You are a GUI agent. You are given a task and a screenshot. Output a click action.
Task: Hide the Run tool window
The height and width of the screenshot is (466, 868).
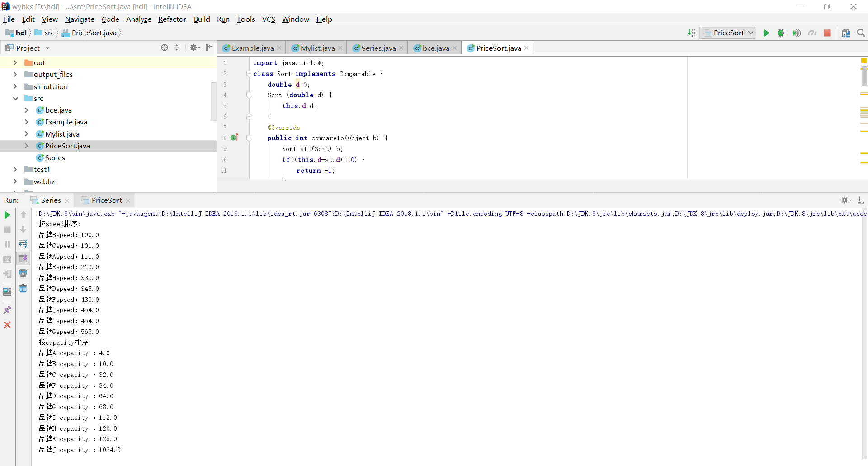860,200
